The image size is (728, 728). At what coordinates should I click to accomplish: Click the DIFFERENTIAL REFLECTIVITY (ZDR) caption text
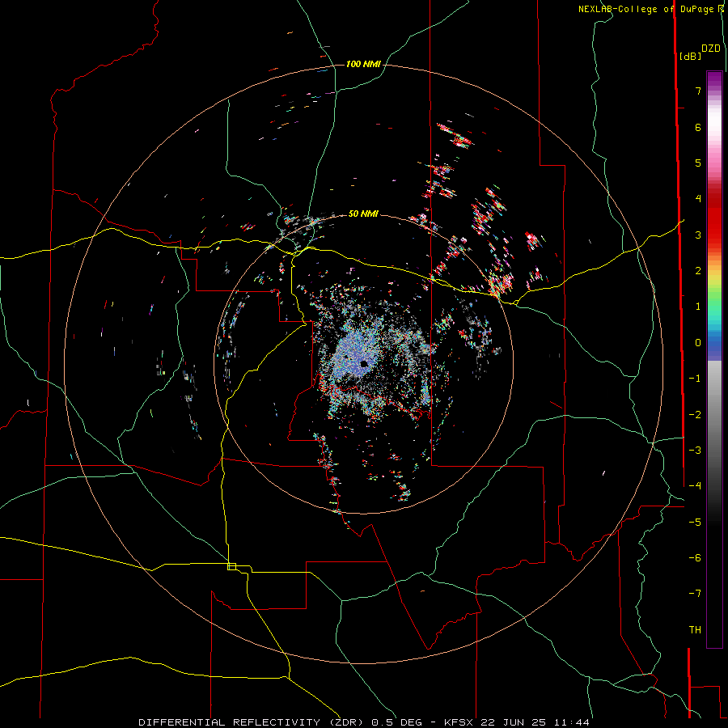point(252,722)
